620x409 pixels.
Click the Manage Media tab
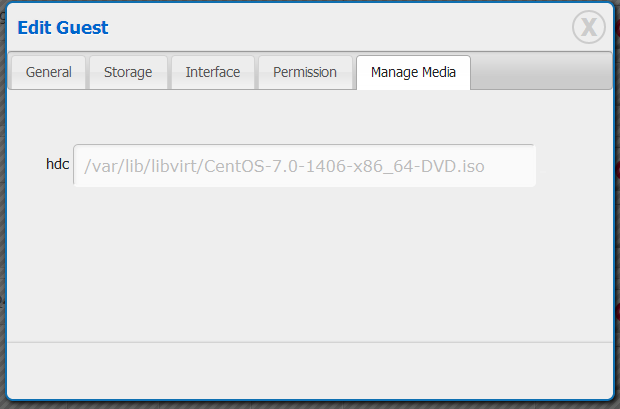413,72
